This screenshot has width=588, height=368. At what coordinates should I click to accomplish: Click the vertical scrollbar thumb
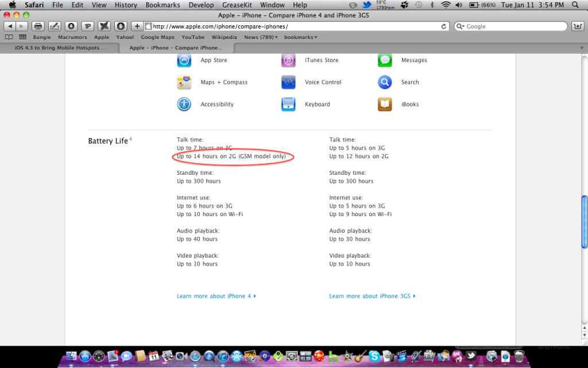584,221
